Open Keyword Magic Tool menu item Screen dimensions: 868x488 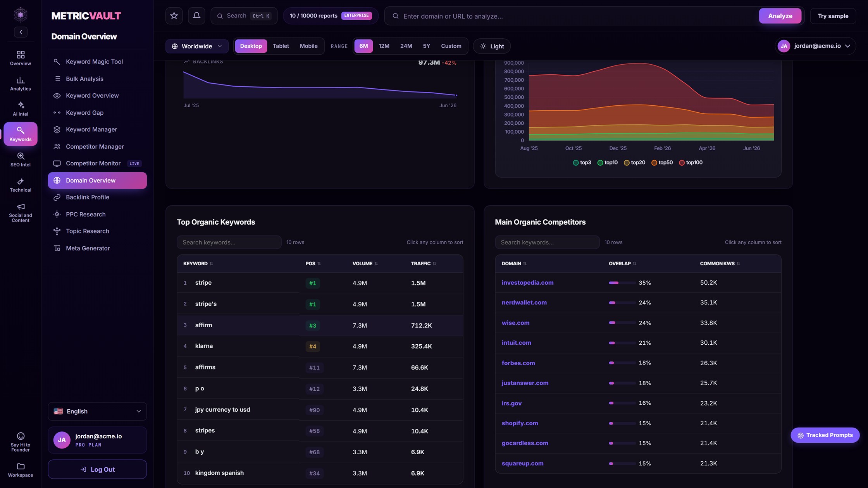[x=97, y=62]
